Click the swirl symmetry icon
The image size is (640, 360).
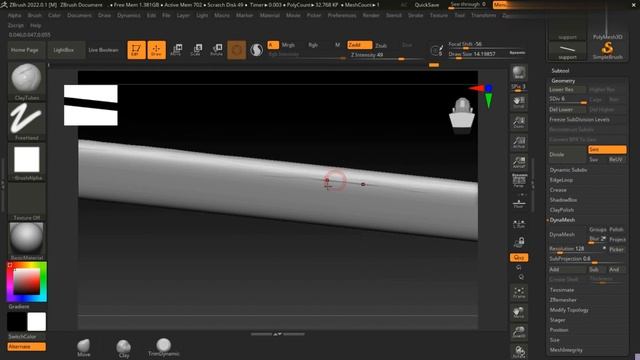256,50
